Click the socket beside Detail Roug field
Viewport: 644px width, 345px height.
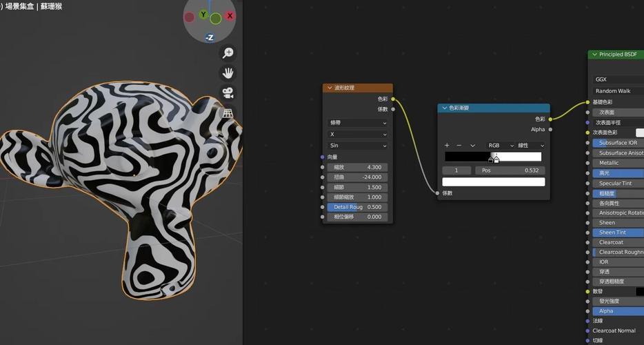pos(323,207)
